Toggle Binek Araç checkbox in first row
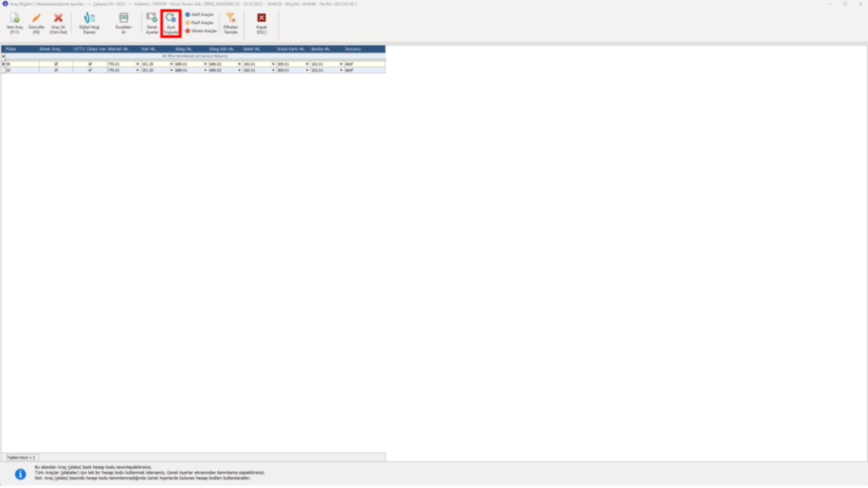The width and height of the screenshot is (868, 488). tap(56, 64)
